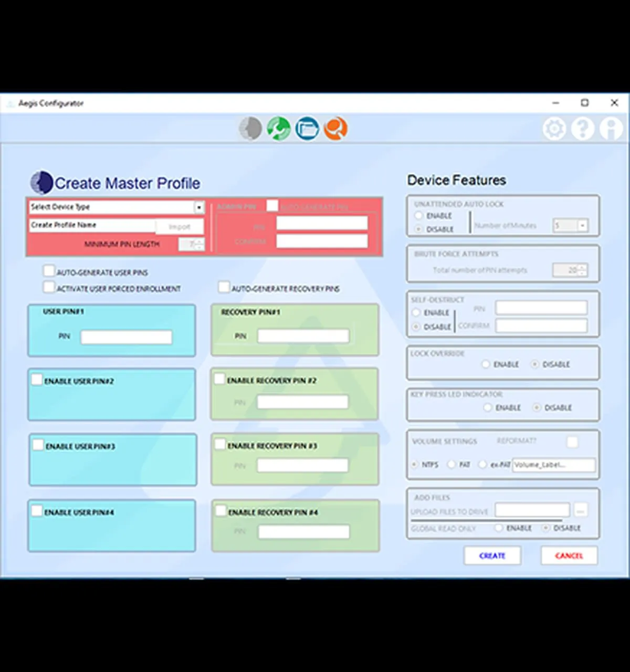The height and width of the screenshot is (672, 630).
Task: Click the Minimum PIN Length stepper arrows
Action: (x=199, y=244)
